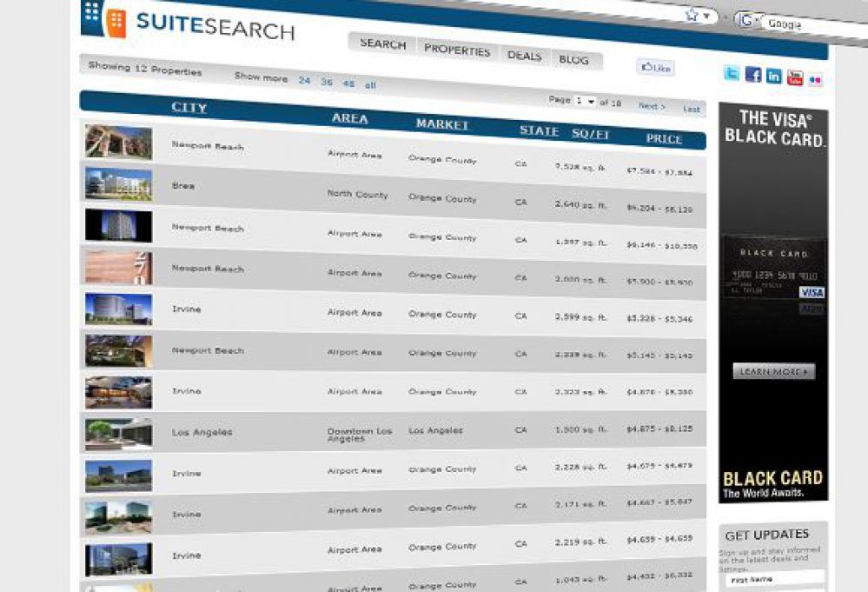Click the Learn More ad button
Screen dimensions: 868x592
coord(773,371)
